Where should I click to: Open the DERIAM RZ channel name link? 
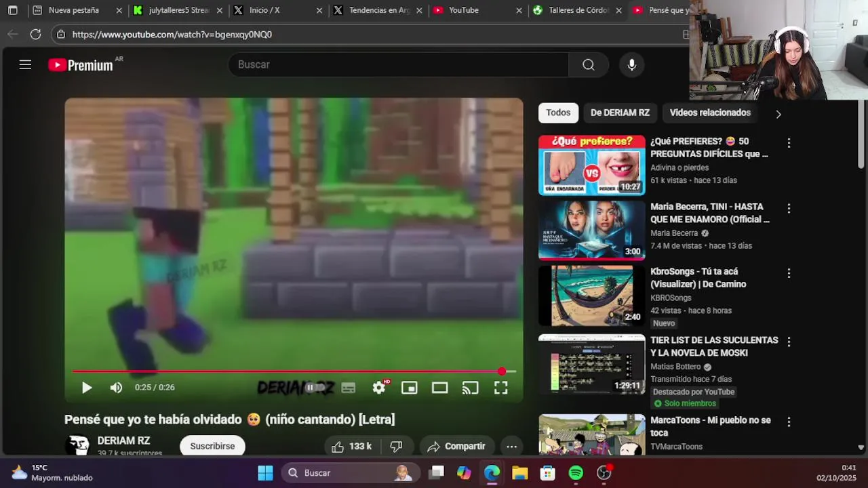pyautogui.click(x=123, y=441)
